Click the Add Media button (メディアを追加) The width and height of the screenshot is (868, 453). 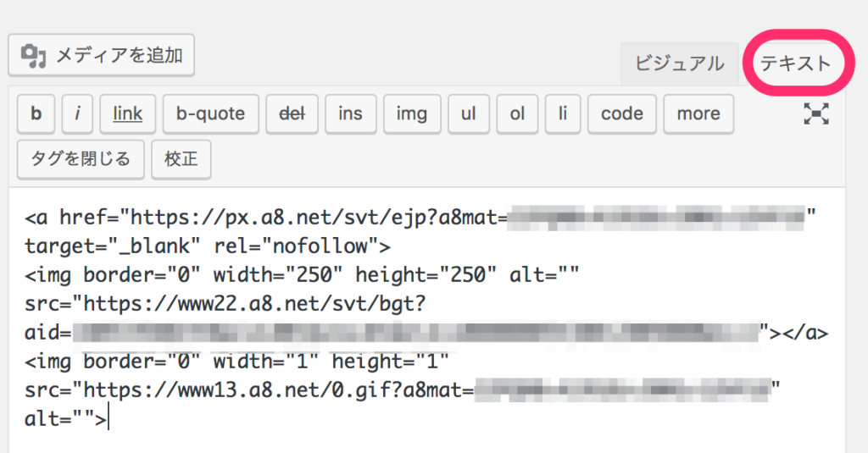102,56
